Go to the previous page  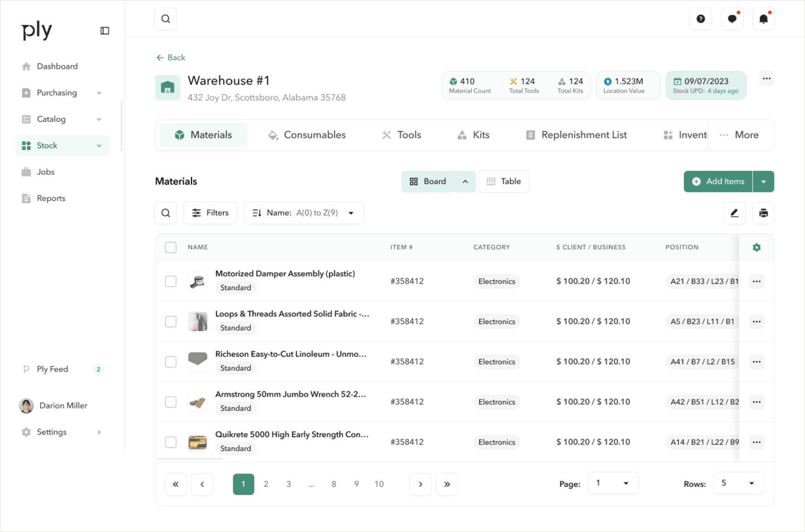202,485
